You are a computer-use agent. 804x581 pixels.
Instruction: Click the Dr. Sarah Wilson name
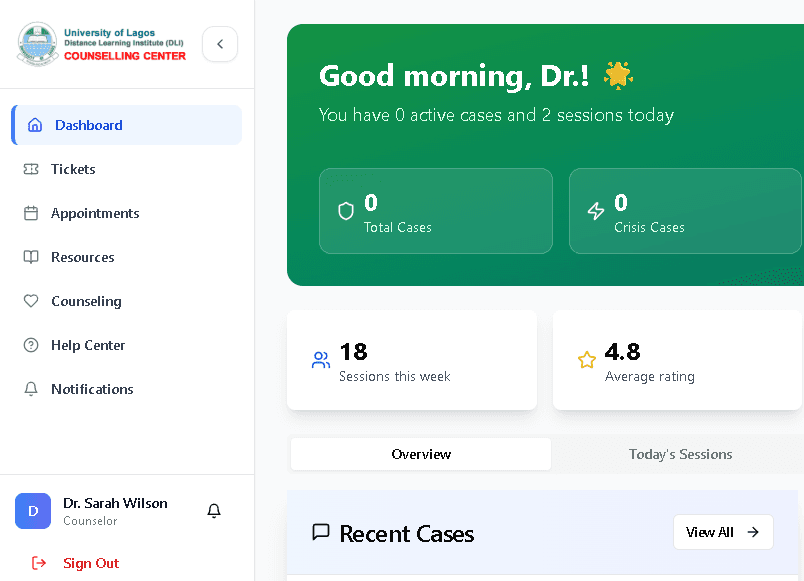[115, 504]
